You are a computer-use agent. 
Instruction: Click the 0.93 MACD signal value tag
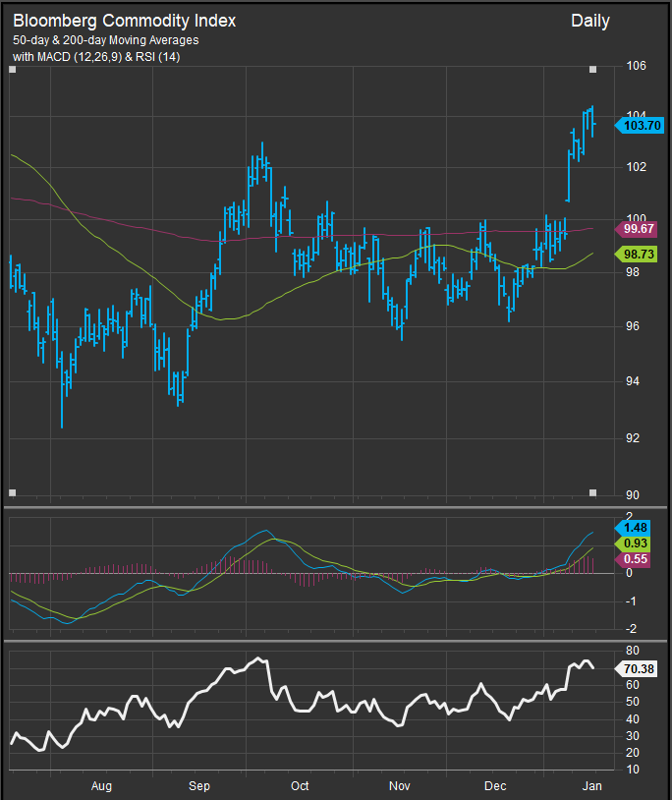click(634, 543)
